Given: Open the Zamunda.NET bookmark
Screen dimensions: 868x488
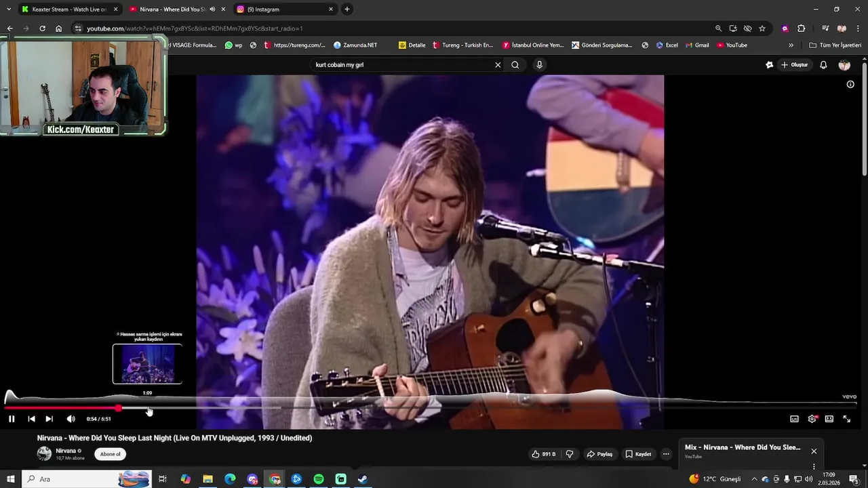Looking at the screenshot, I should point(355,45).
